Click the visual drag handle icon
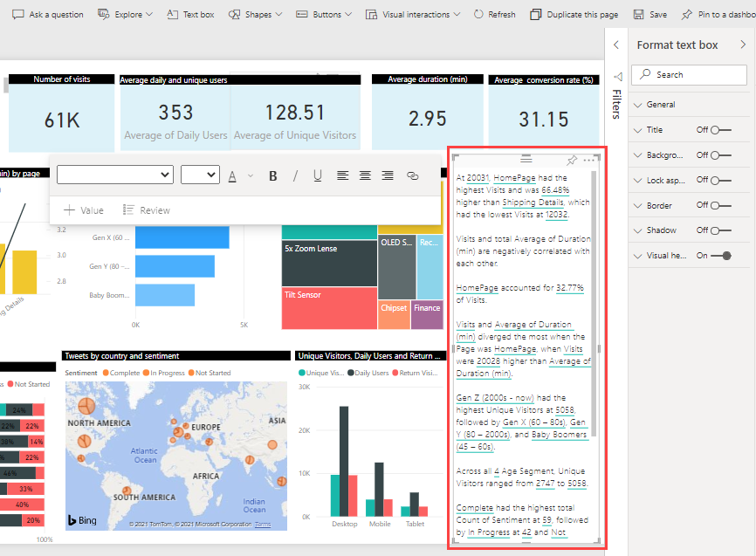Image resolution: width=756 pixels, height=556 pixels. (x=526, y=159)
